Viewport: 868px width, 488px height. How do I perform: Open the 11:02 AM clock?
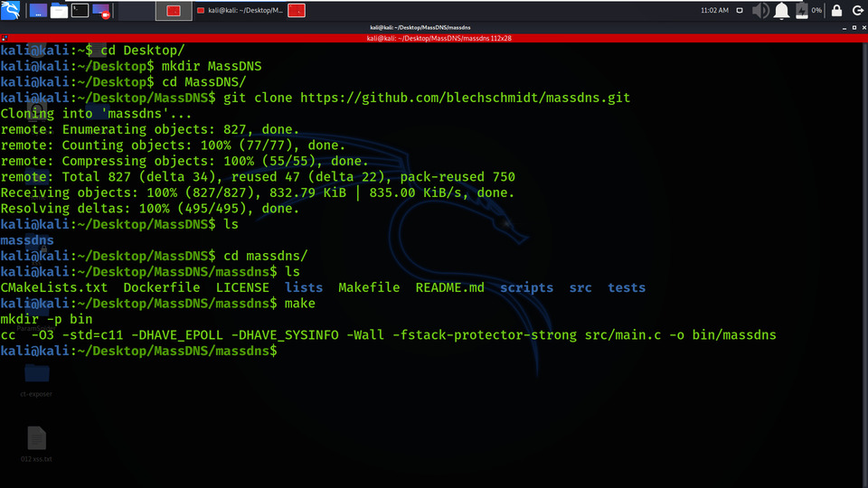point(714,11)
